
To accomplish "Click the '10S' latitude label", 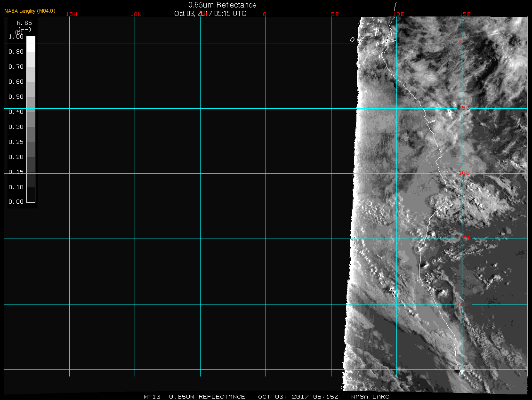I will coord(464,173).
